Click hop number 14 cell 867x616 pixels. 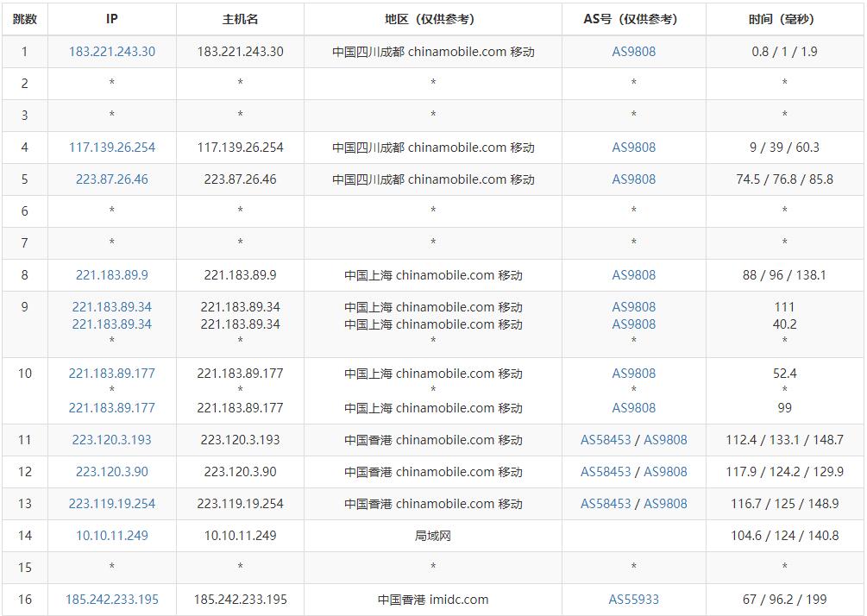coord(25,535)
